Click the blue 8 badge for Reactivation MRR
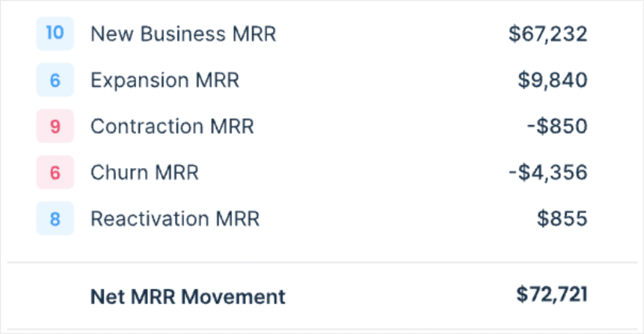The image size is (644, 334). tap(55, 218)
